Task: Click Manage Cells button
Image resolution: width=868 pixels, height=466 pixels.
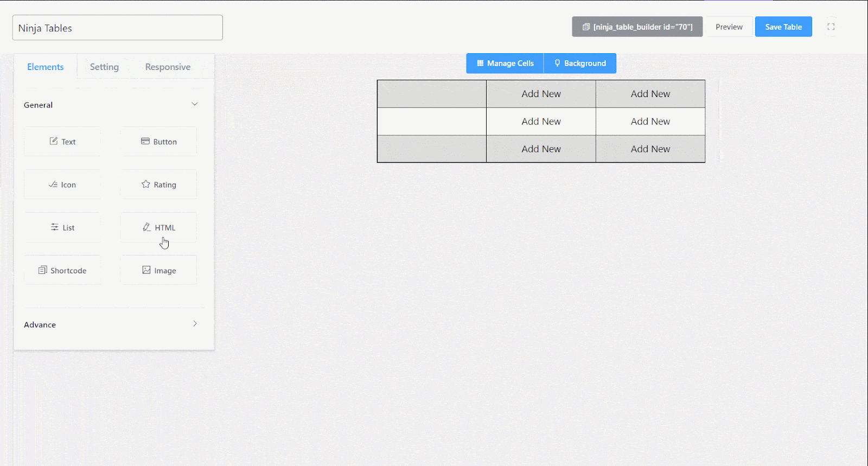Action: [x=505, y=63]
